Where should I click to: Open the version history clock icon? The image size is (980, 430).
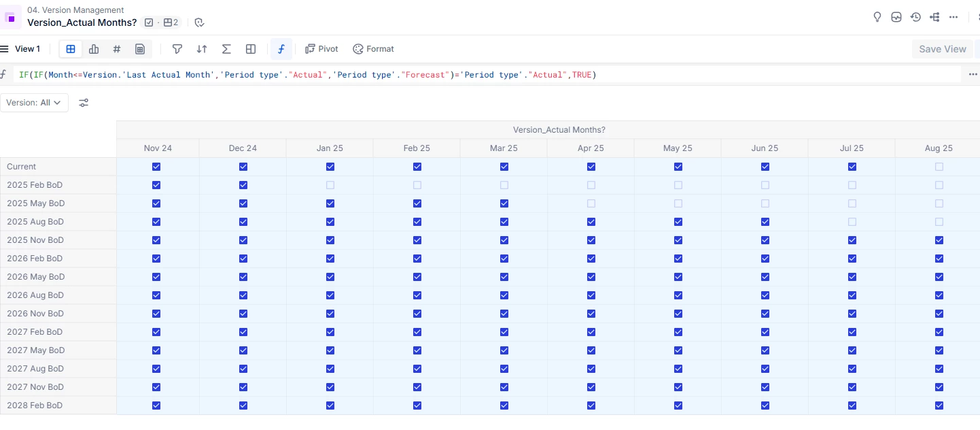(915, 17)
